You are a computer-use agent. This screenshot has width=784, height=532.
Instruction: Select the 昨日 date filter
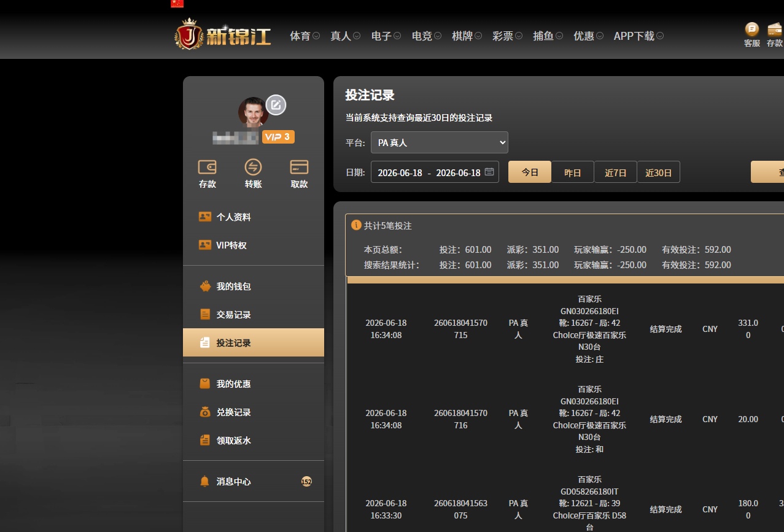click(x=573, y=172)
